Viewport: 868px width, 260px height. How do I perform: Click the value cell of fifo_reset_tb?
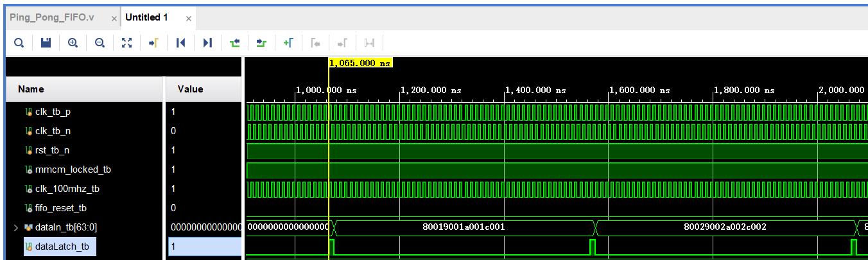204,208
